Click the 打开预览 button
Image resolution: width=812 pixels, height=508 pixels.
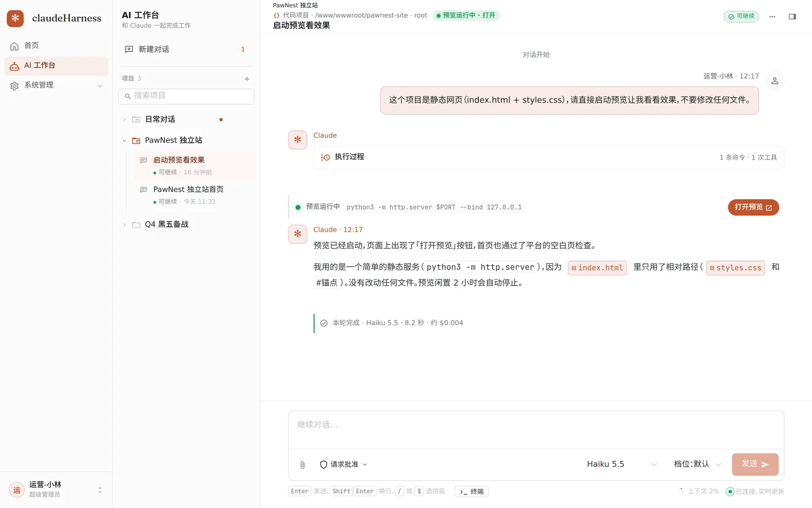pyautogui.click(x=753, y=207)
